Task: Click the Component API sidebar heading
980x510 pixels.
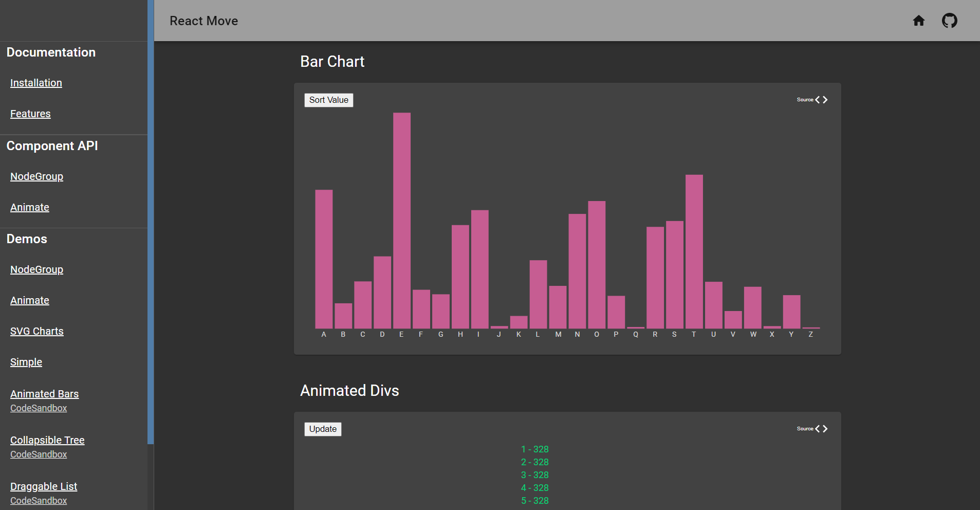Action: click(52, 146)
